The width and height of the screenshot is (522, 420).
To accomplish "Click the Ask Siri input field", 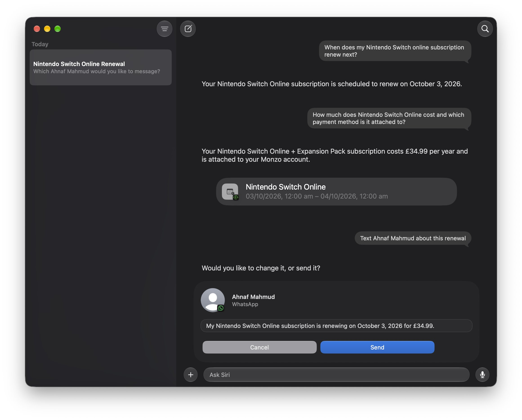I will 336,374.
